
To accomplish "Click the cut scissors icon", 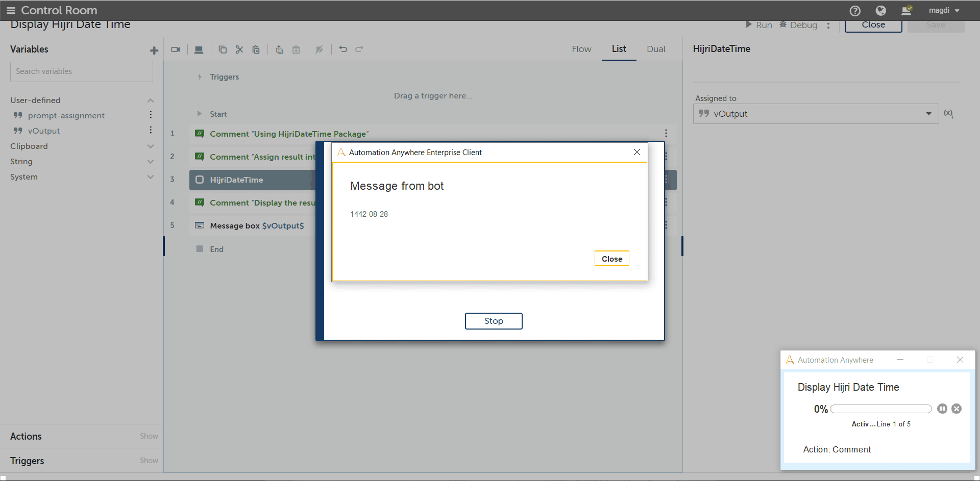I will pos(239,49).
